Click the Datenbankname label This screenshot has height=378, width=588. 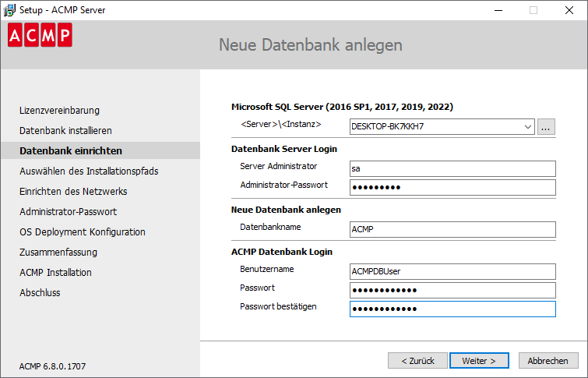click(x=270, y=227)
